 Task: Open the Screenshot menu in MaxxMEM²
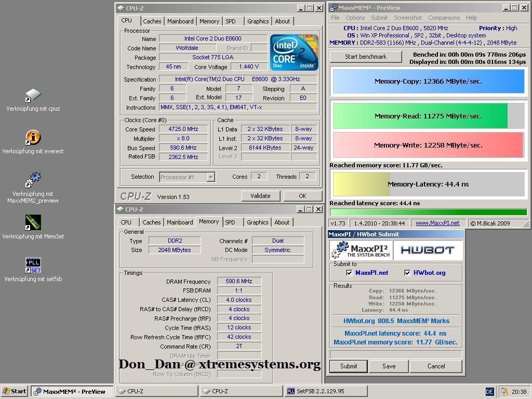pos(408,18)
